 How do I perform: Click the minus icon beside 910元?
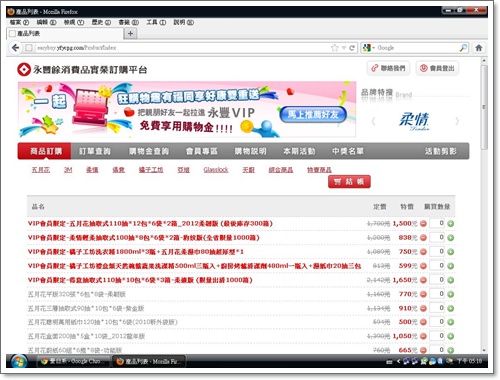[x=423, y=308]
